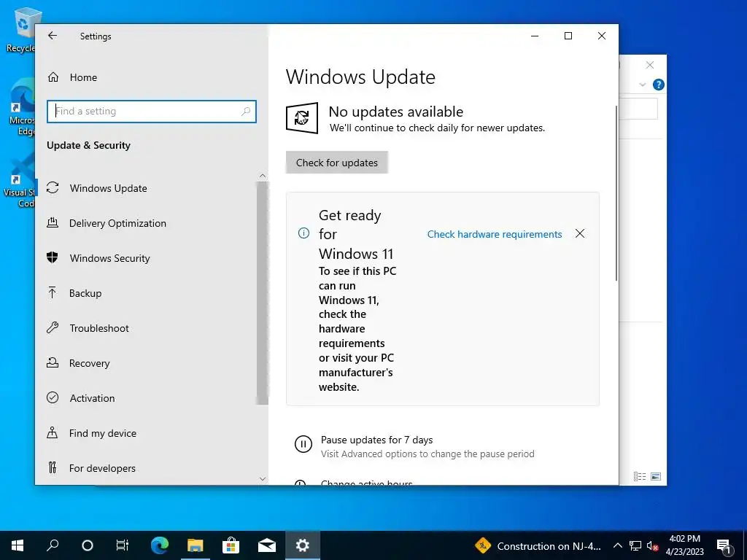
Task: Expand the chevron in the background window
Action: tap(642, 85)
